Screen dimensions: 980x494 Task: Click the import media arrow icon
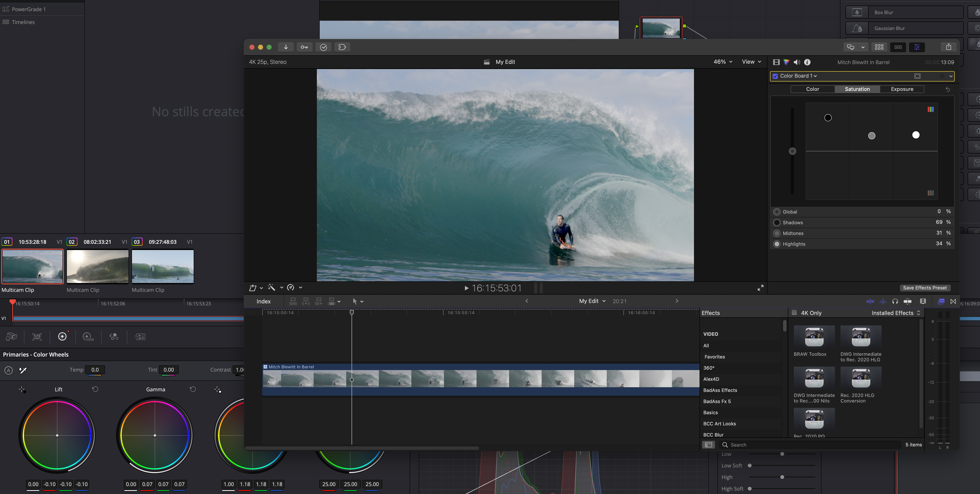(286, 47)
